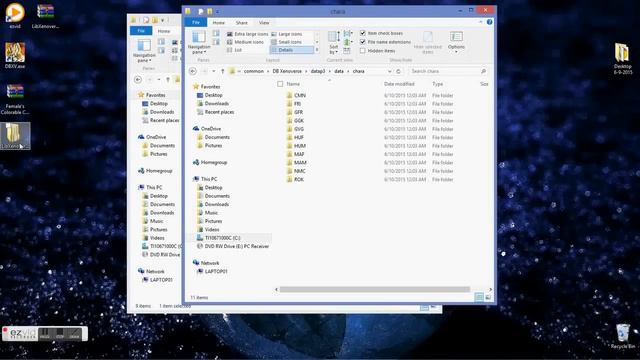Click data in the address breadcrumb

pos(339,71)
